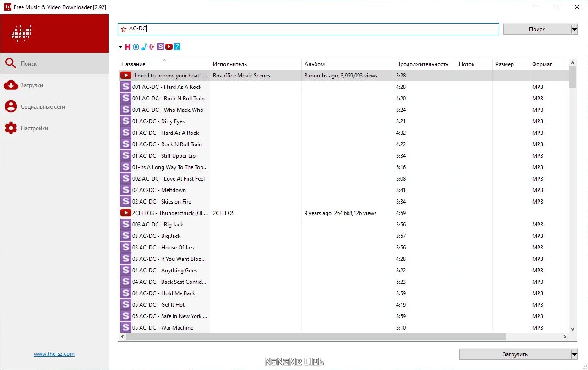588x370 pixels.
Task: Toggle the blue Z source icon
Action: point(177,47)
